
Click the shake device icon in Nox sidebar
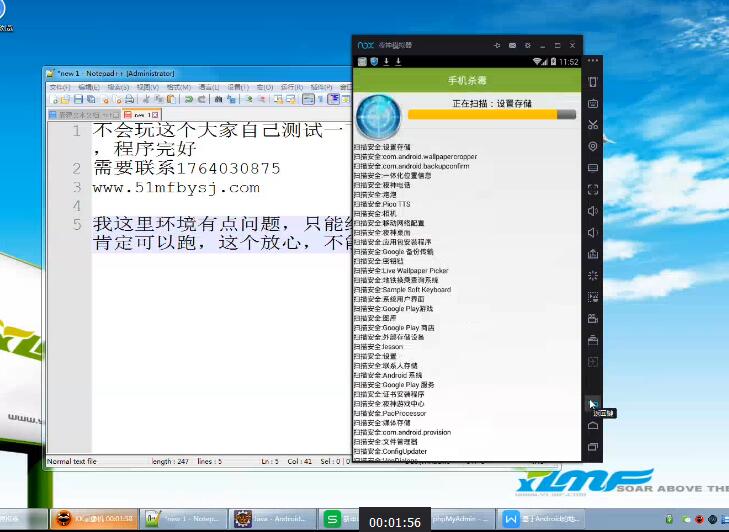pos(593,82)
